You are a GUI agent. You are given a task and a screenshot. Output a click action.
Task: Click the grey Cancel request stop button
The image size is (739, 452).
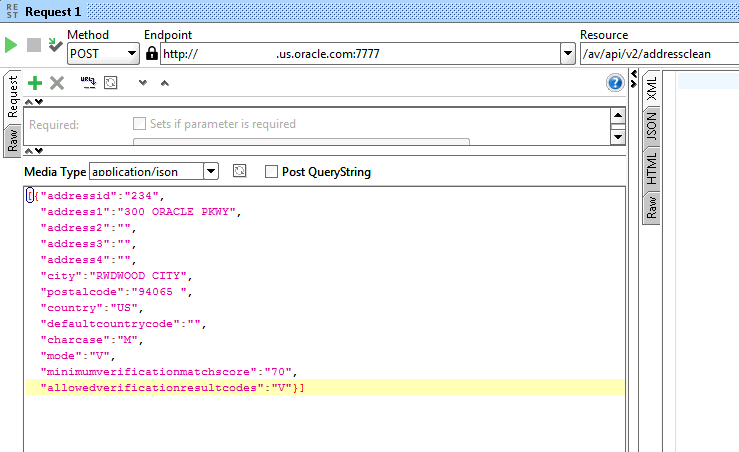[34, 45]
